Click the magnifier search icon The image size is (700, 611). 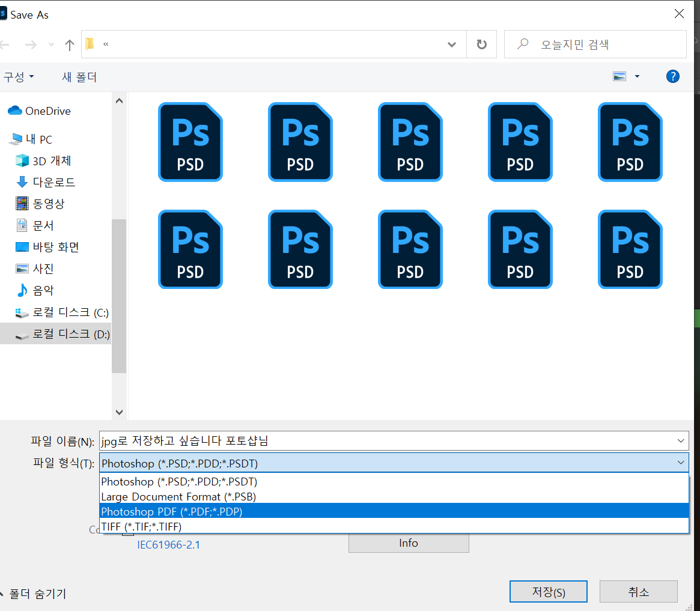coord(522,44)
